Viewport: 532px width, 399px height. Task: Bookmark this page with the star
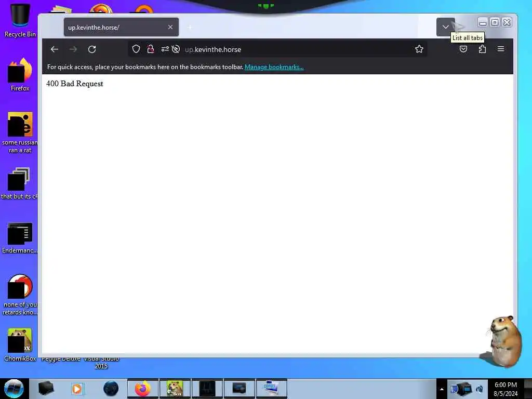pos(419,49)
